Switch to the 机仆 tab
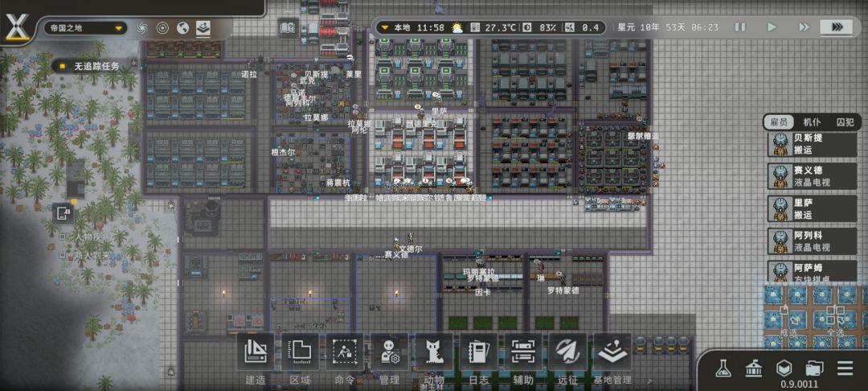Screen dimensions: 868x391 click(x=812, y=122)
